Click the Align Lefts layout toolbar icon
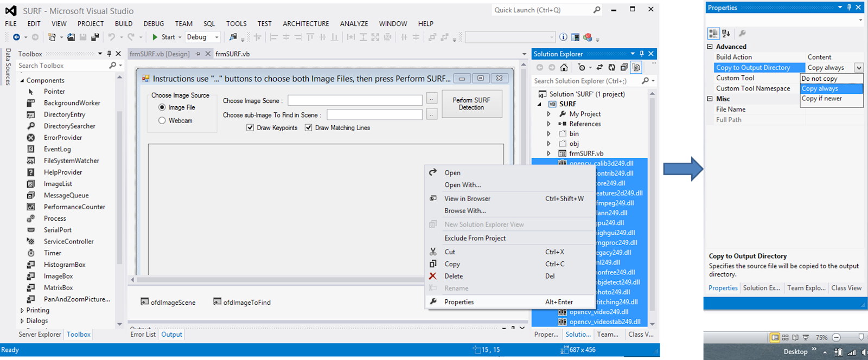 coord(273,37)
